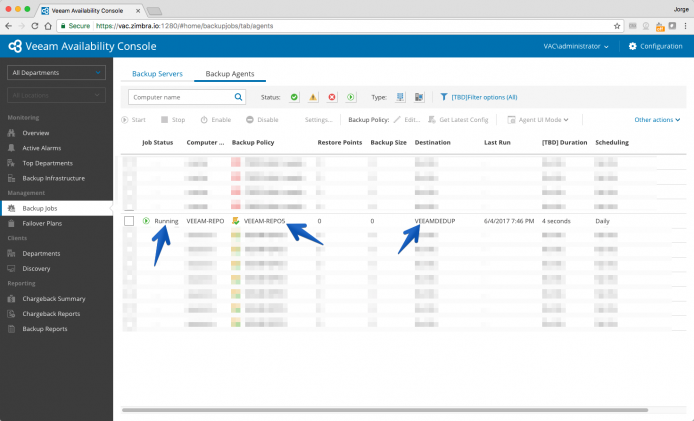Viewport: 694px width, 421px height.
Task: Select the first Type filter icon
Action: click(400, 97)
